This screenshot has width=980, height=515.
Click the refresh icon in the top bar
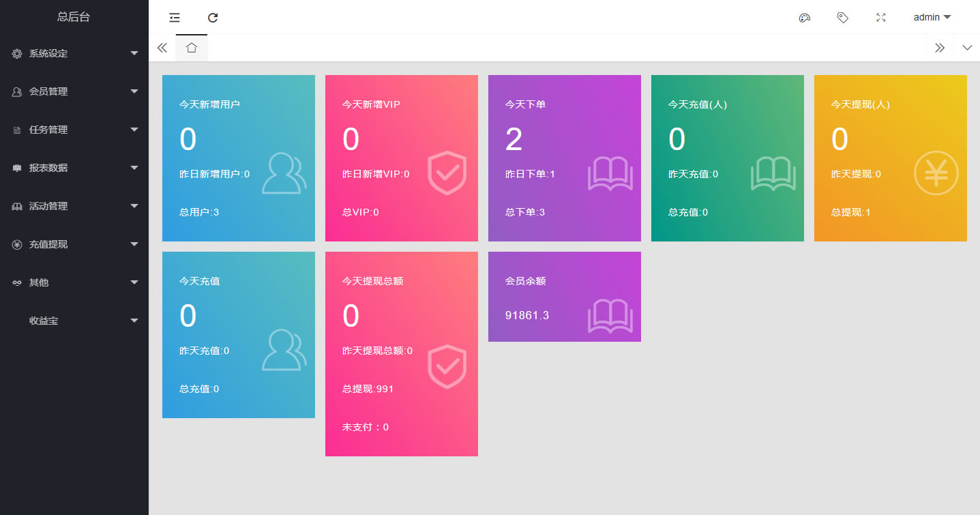pos(213,17)
